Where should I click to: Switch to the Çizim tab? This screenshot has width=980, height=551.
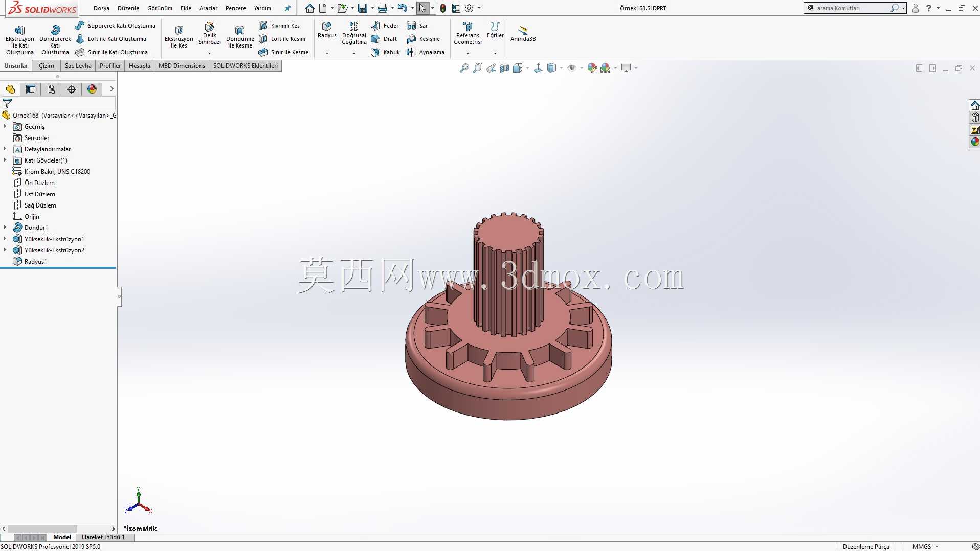46,66
